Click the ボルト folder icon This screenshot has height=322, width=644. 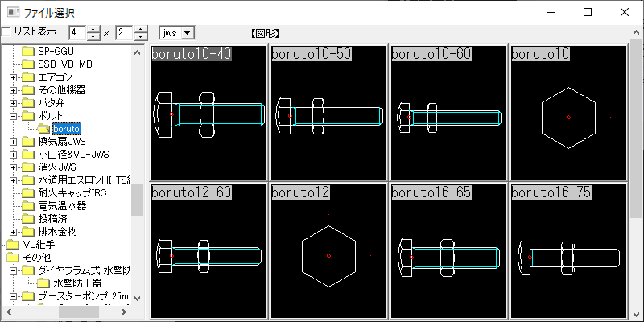tap(28, 115)
